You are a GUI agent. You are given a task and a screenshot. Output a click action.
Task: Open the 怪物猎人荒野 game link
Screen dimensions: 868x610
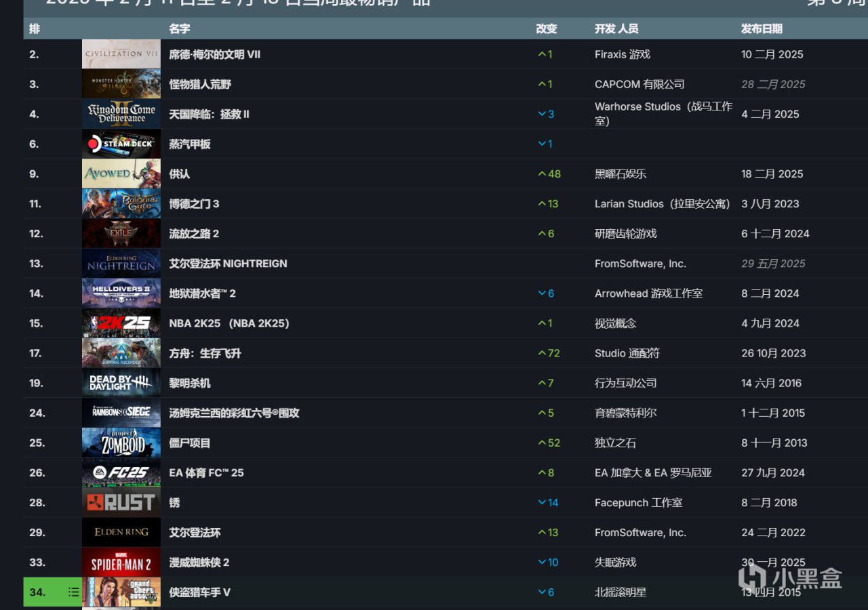coord(200,84)
